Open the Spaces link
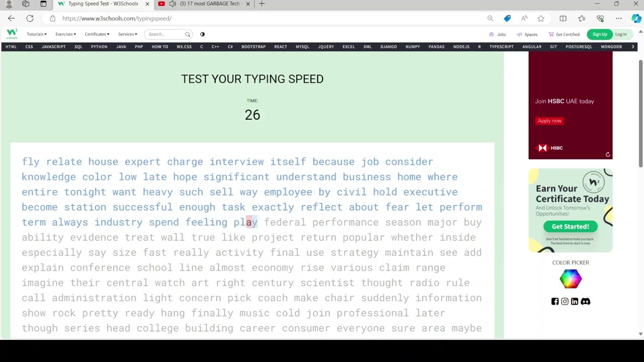644x362 pixels. coord(527,35)
